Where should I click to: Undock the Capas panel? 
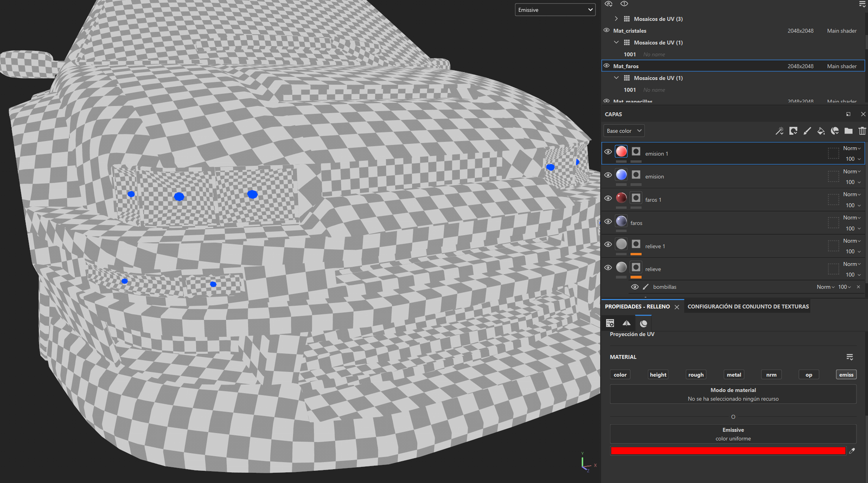[848, 114]
